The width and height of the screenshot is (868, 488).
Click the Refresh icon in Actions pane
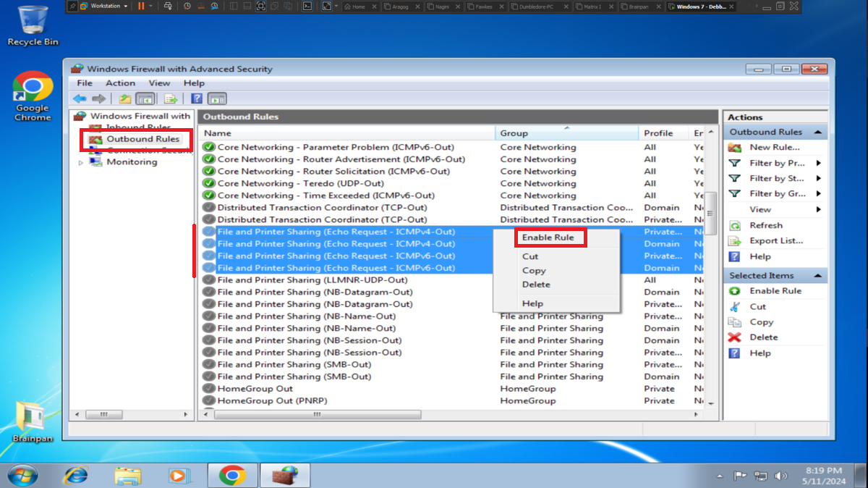735,225
